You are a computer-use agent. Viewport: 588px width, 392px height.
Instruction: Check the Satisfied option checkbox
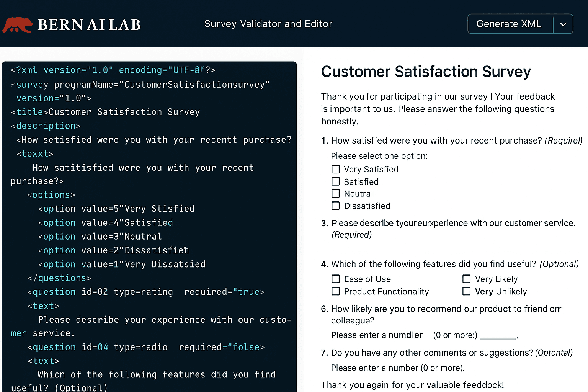tap(336, 181)
